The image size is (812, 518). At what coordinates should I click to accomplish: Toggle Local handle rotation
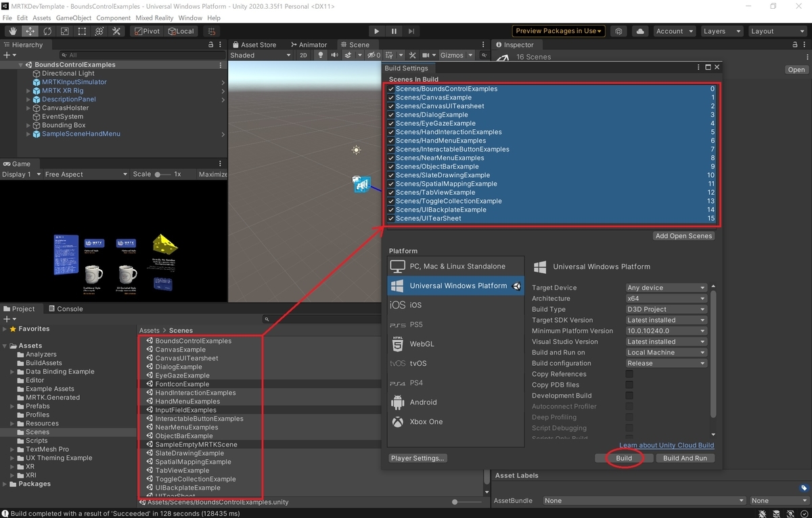(x=181, y=31)
